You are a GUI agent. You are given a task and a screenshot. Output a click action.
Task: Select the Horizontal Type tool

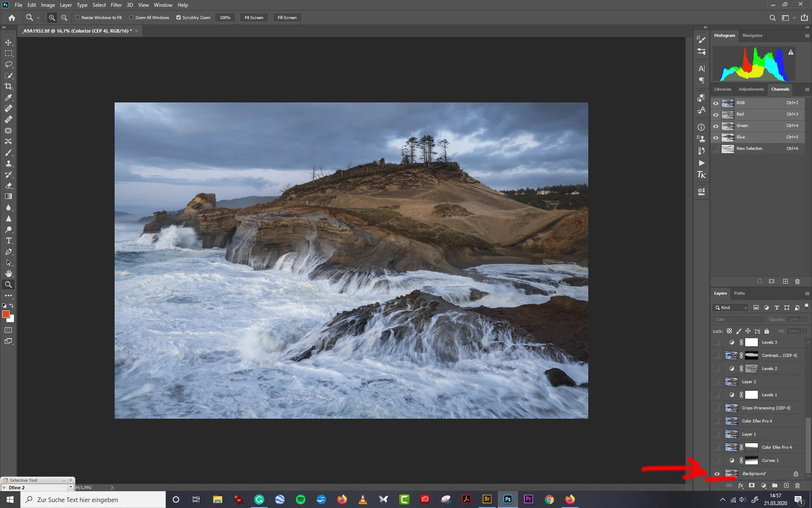pyautogui.click(x=8, y=240)
